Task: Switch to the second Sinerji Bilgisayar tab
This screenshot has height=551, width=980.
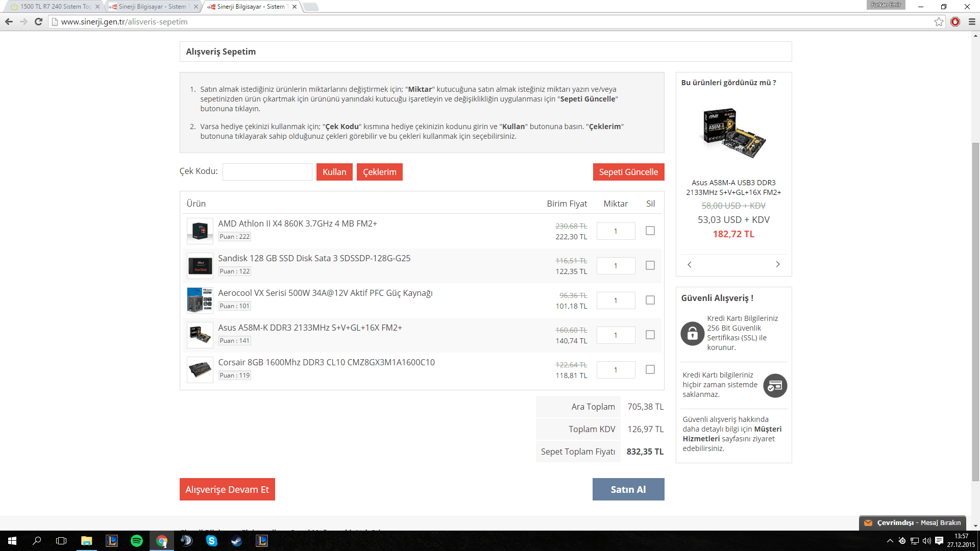Action: pos(153,7)
